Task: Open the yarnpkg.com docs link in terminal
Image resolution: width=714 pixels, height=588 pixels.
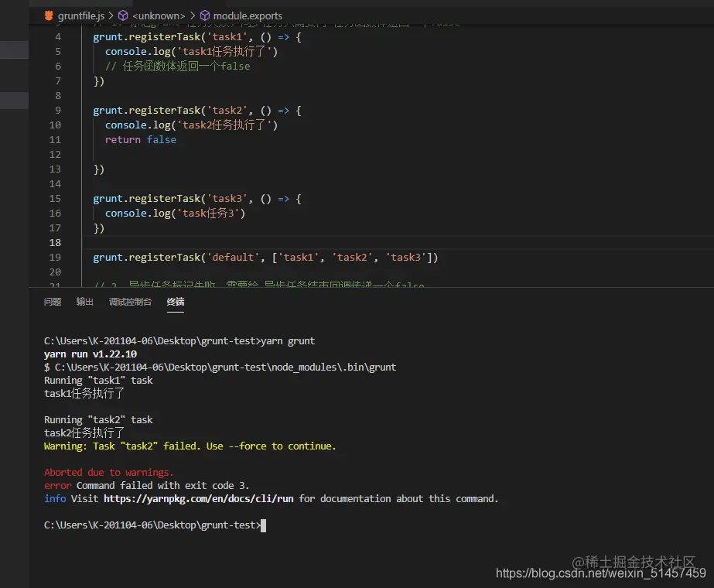Action: [x=199, y=499]
